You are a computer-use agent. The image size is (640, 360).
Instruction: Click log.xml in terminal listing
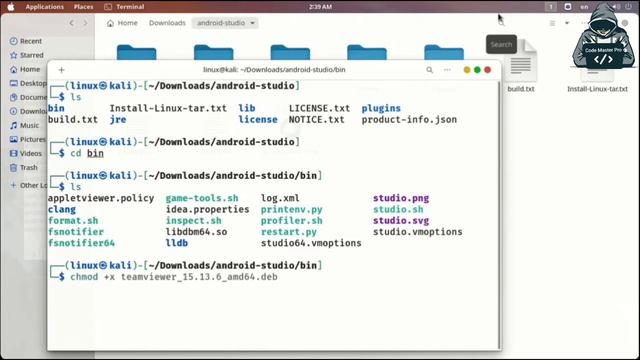[x=280, y=198]
